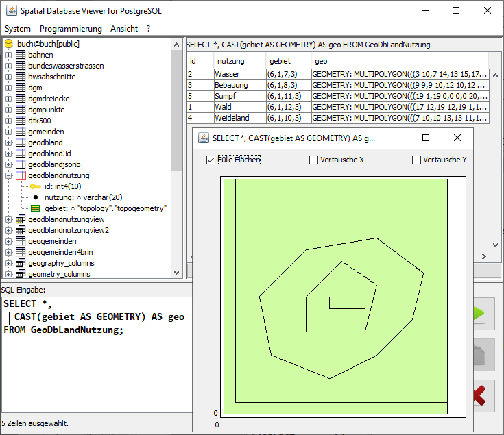Click the yellow key icon for id column
The height and width of the screenshot is (435, 504).
pyautogui.click(x=36, y=186)
